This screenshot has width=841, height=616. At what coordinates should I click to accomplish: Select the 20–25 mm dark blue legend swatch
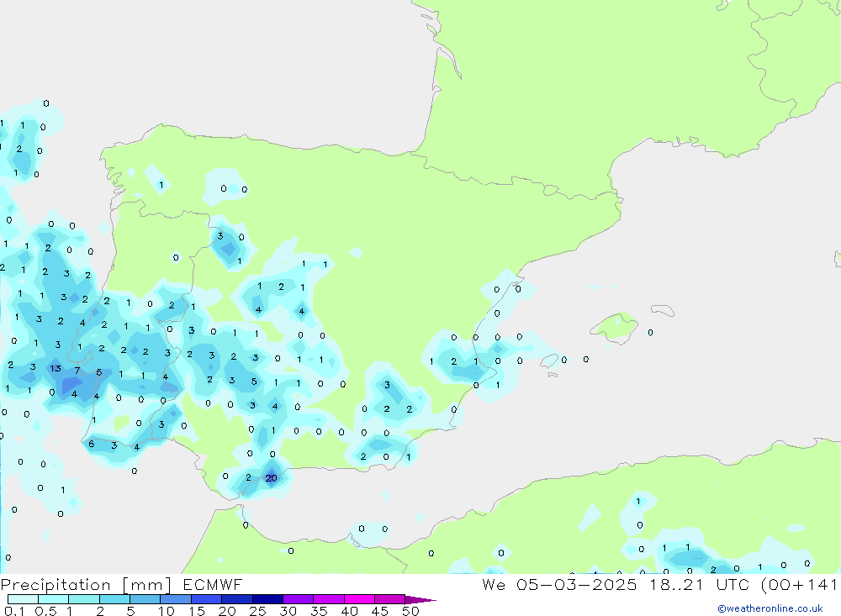[236, 599]
